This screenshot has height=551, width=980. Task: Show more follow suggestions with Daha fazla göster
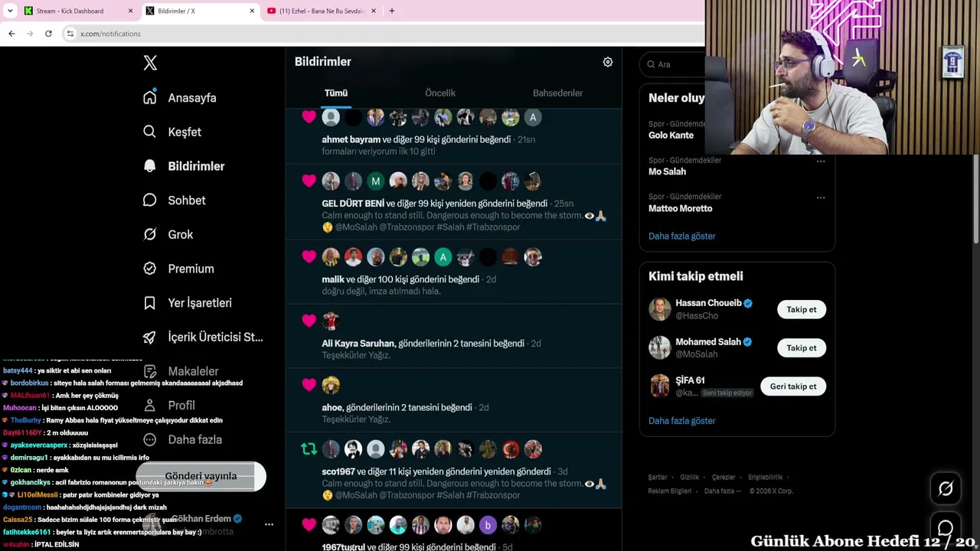coord(682,421)
